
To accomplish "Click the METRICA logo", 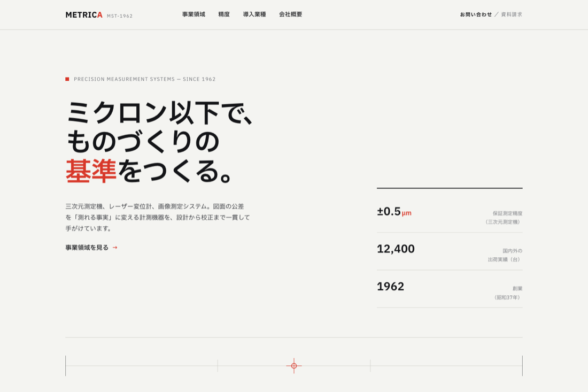I will coord(84,15).
